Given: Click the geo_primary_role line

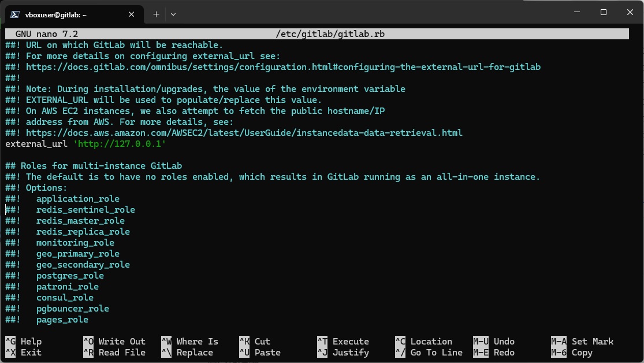Looking at the screenshot, I should [x=62, y=254].
